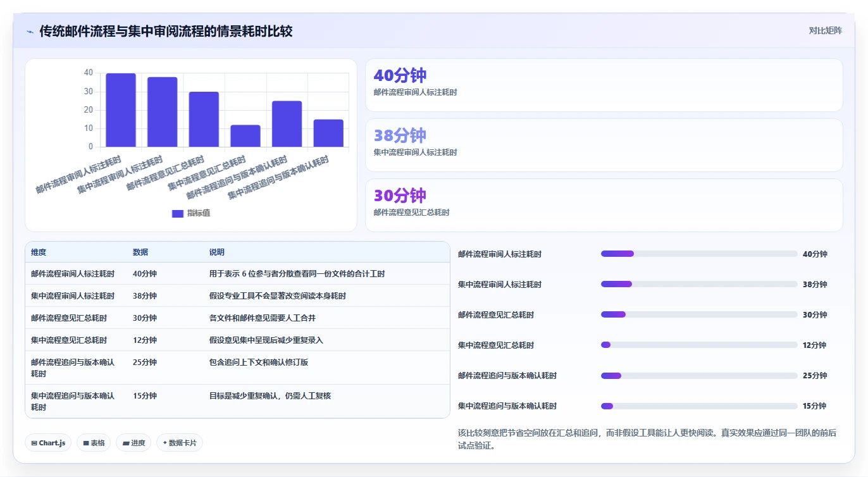
Task: Click progress bar for 集中流程审阅人标注耗时
Action: [x=699, y=284]
